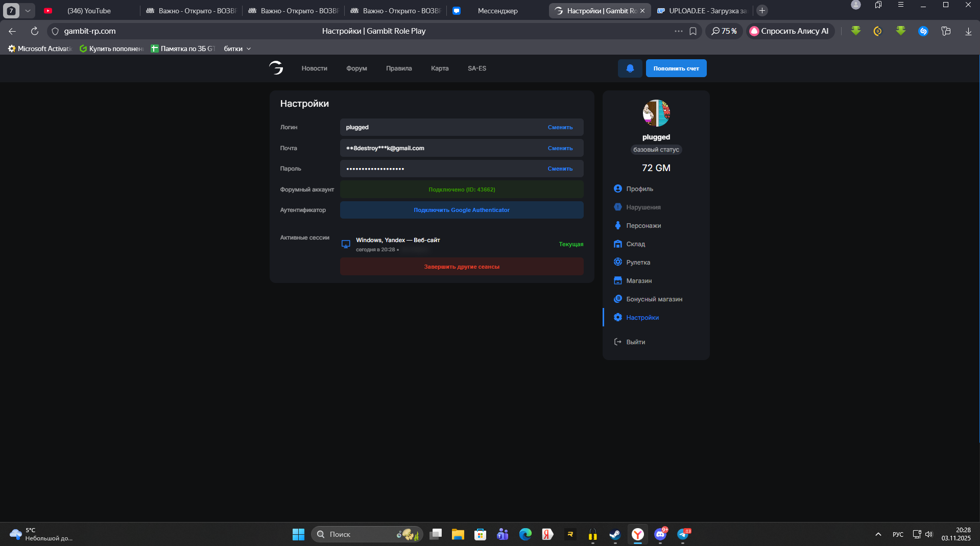Expand the битки bookmarks folder
The image size is (980, 546).
(x=237, y=49)
